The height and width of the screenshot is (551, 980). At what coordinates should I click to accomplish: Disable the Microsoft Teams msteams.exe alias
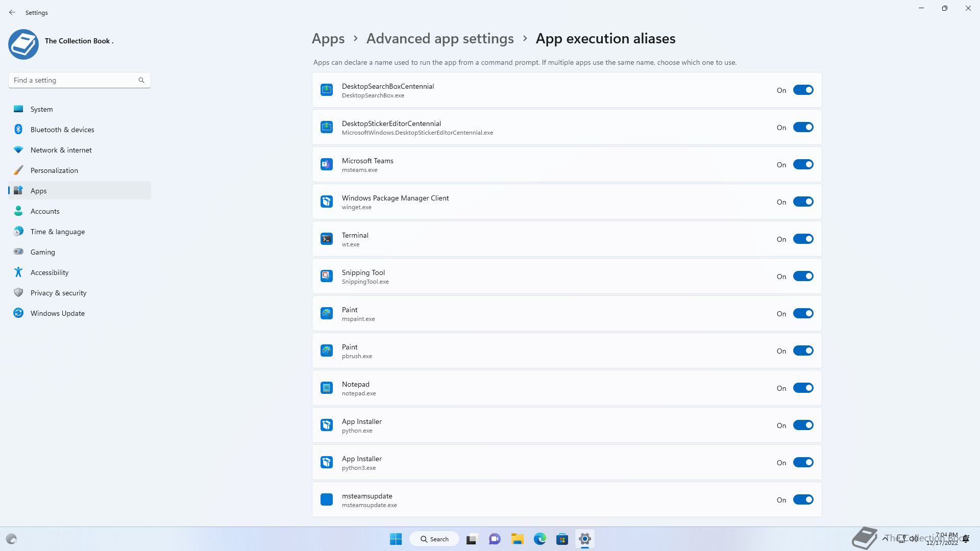[803, 165]
